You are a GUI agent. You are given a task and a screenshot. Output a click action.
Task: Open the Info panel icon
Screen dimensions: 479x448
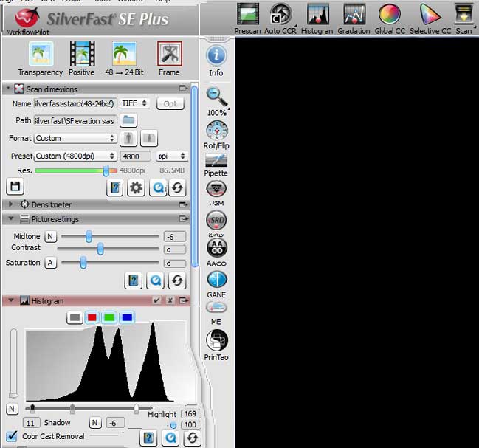coord(216,55)
